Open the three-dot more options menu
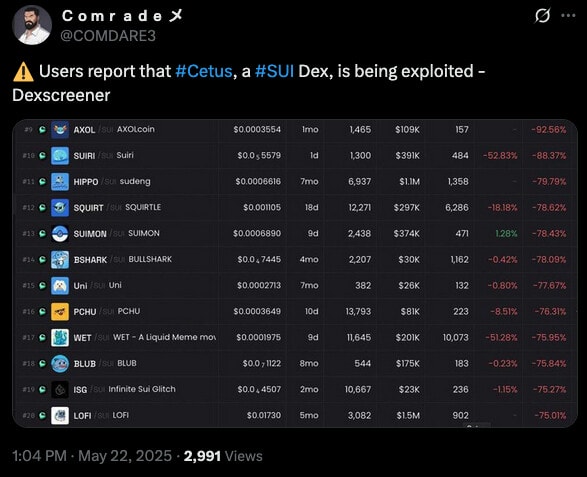 tap(568, 16)
